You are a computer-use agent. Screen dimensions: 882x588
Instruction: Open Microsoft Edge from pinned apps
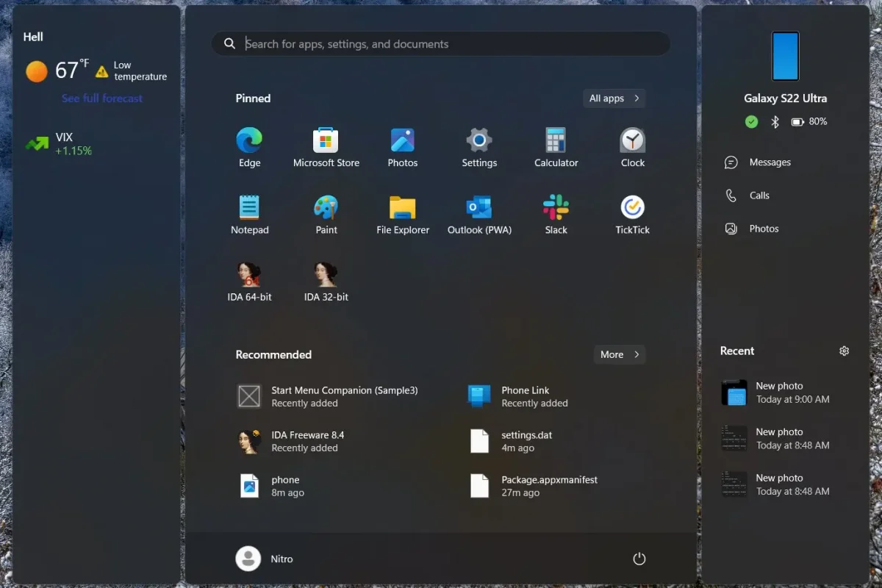(x=249, y=145)
